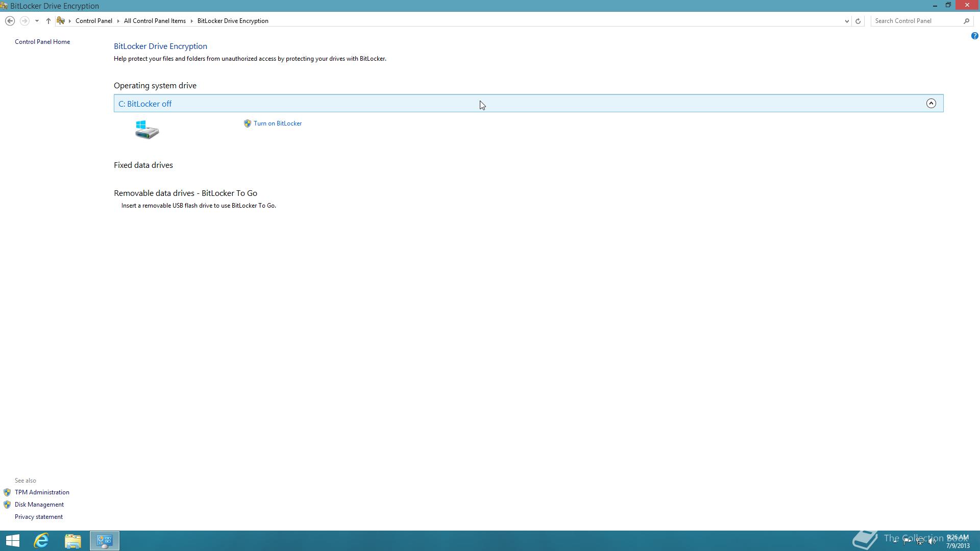Collapse the C: BitLocker off section chevron
The image size is (980, 551).
pos(931,104)
